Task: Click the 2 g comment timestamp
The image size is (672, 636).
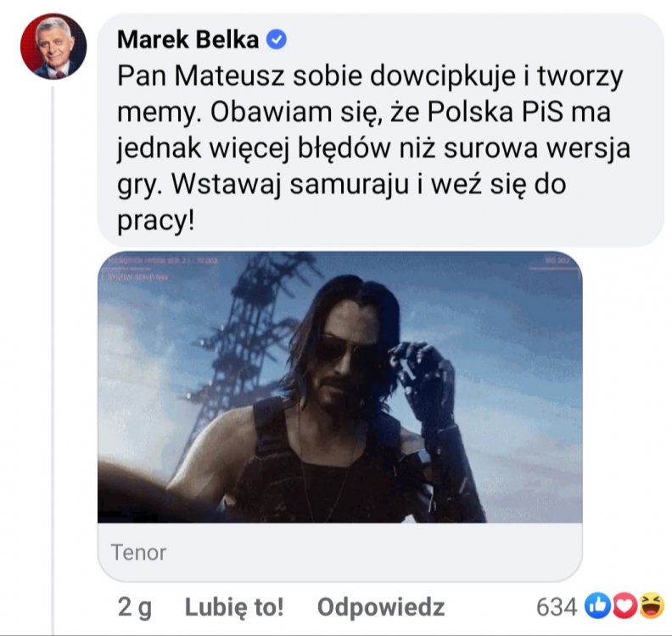Action: (135, 607)
